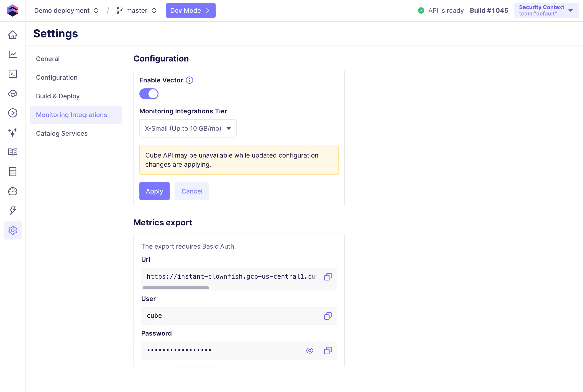The image size is (583, 392).
Task: Click the home icon in the sidebar
Action: (13, 35)
